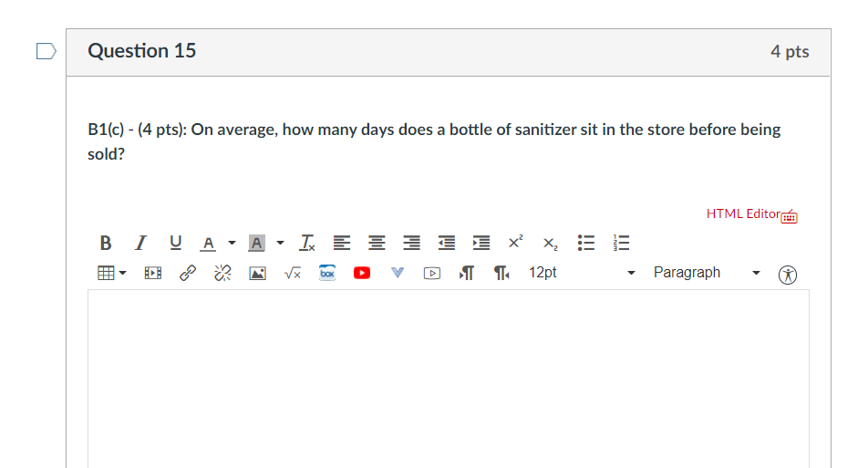Viewport: 868px width, 468px height.
Task: Toggle bold formatting
Action: (x=106, y=243)
